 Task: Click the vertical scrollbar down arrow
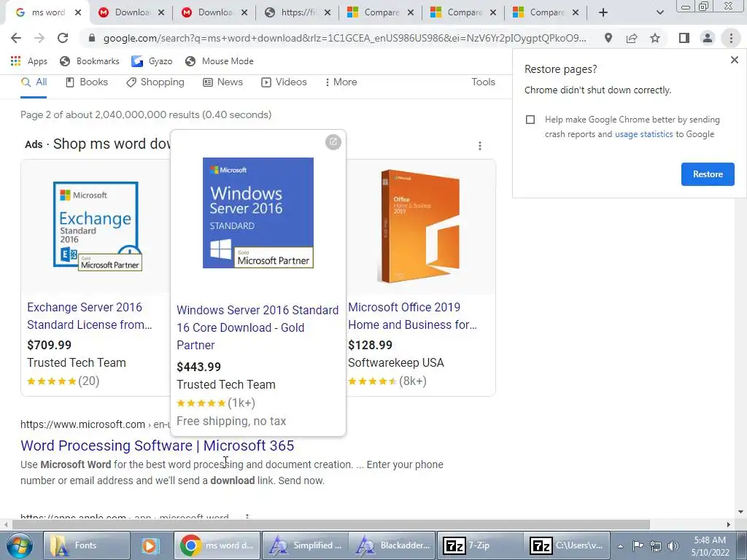coord(740,513)
